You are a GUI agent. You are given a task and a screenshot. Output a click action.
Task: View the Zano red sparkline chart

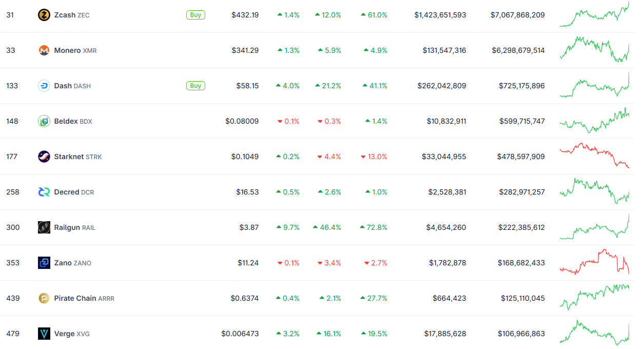[594, 262]
